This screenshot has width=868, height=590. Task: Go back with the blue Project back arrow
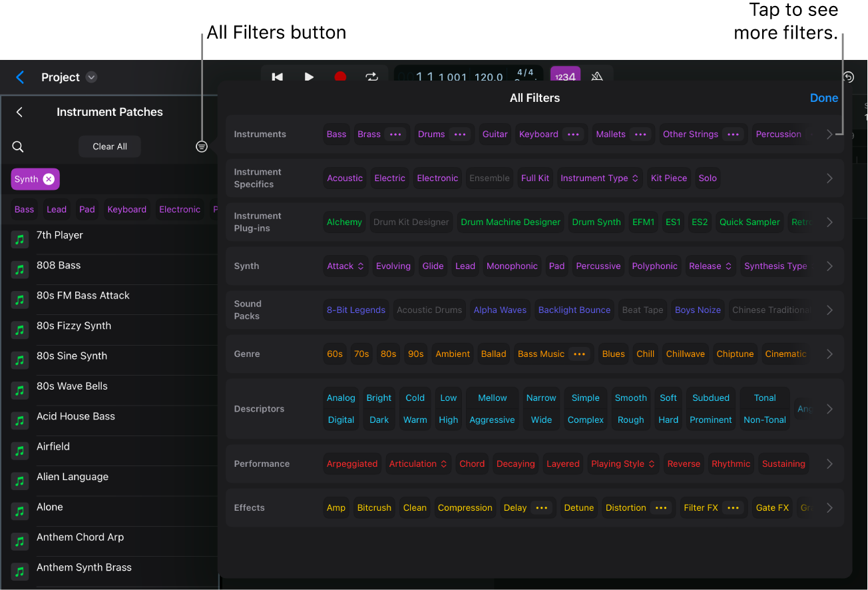[x=20, y=77]
